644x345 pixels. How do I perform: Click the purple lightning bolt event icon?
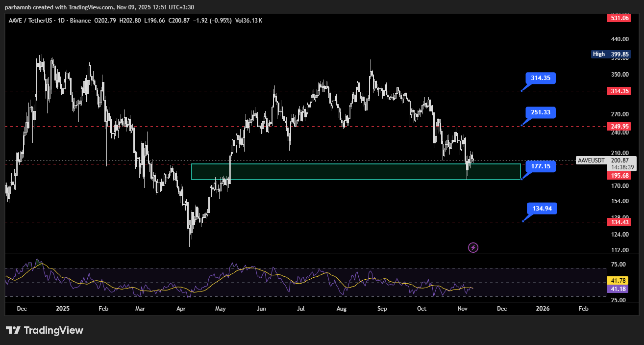[x=473, y=247]
